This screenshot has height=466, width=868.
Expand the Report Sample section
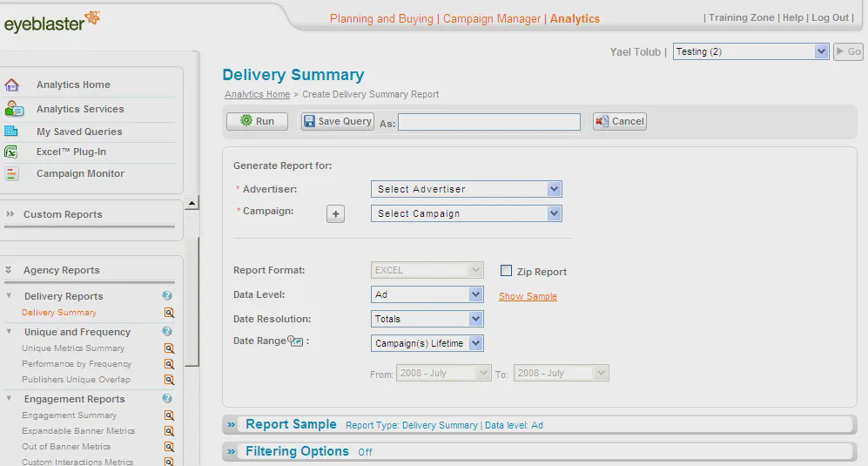tap(232, 425)
